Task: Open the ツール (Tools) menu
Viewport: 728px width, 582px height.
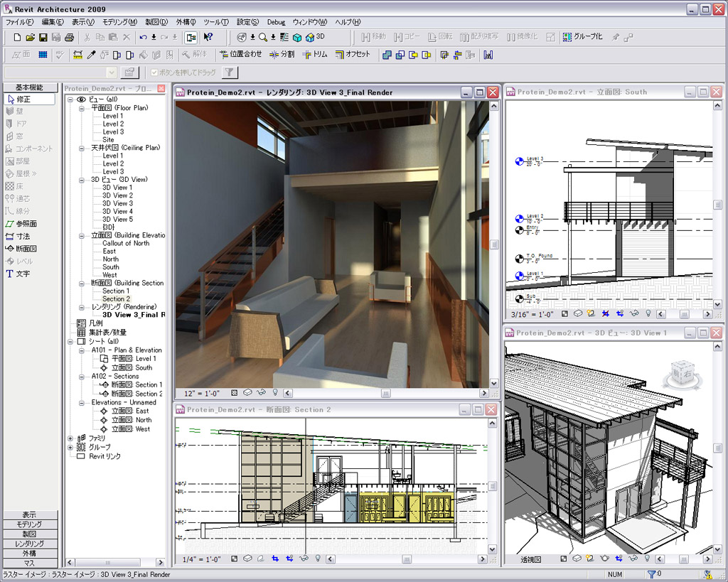Action: (x=215, y=22)
